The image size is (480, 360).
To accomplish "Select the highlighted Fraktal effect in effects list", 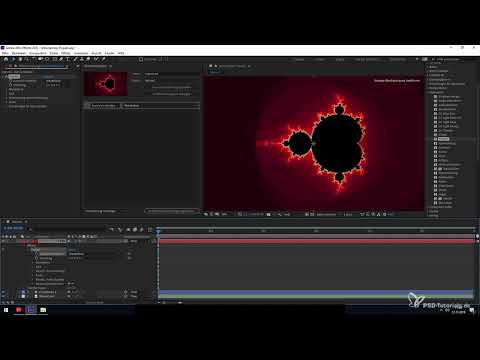I will click(x=443, y=139).
